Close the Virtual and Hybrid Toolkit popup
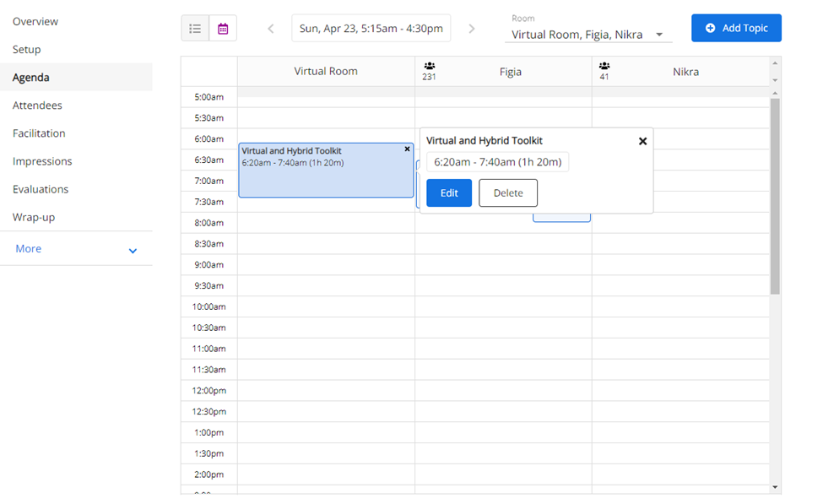This screenshot has height=504, width=823. (642, 141)
